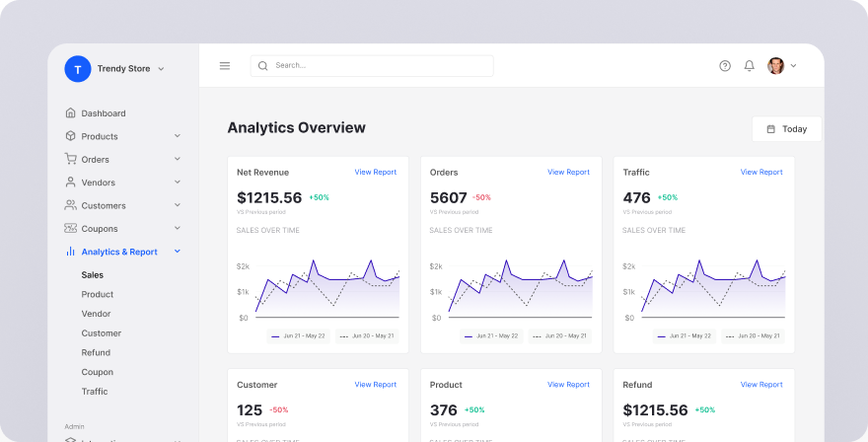Screen dimensions: 868x442
Task: Open the help question mark icon
Action: (x=725, y=66)
